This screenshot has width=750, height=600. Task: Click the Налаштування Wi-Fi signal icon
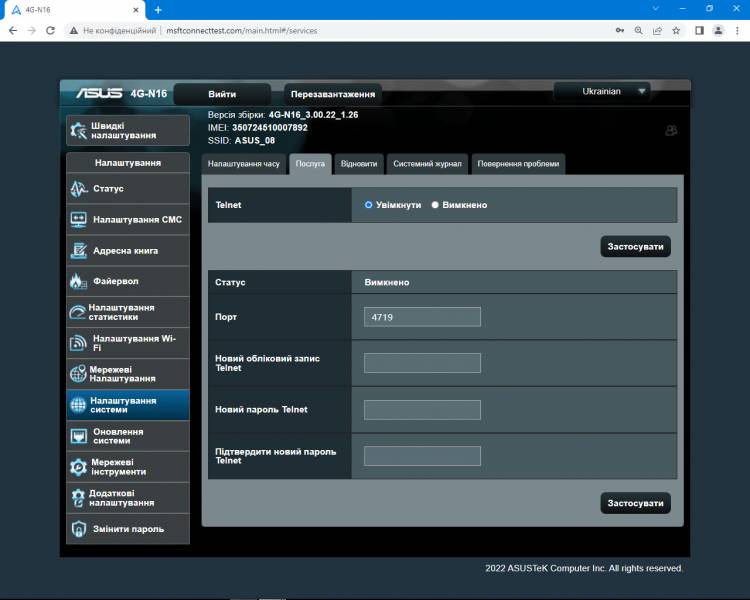pyautogui.click(x=78, y=343)
